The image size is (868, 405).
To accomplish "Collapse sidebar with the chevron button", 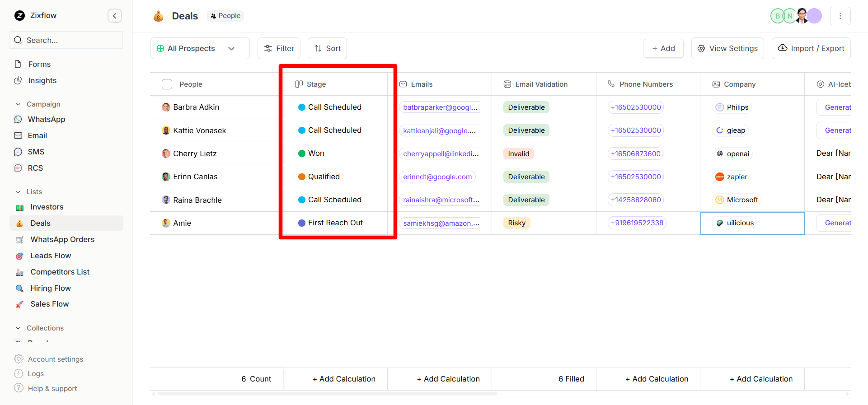I will [x=115, y=16].
